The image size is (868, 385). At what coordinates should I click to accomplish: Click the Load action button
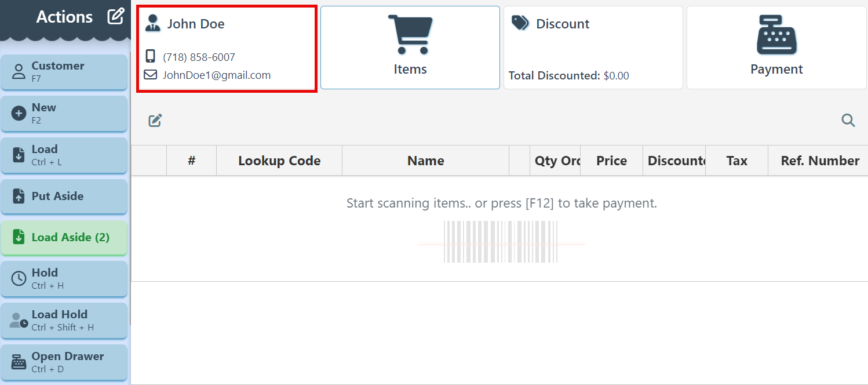tap(64, 155)
